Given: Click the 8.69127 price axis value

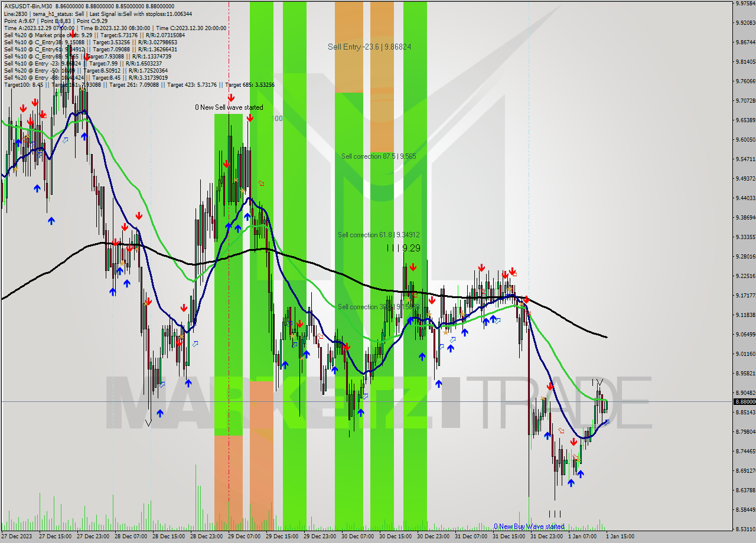Looking at the screenshot, I should pos(745,470).
